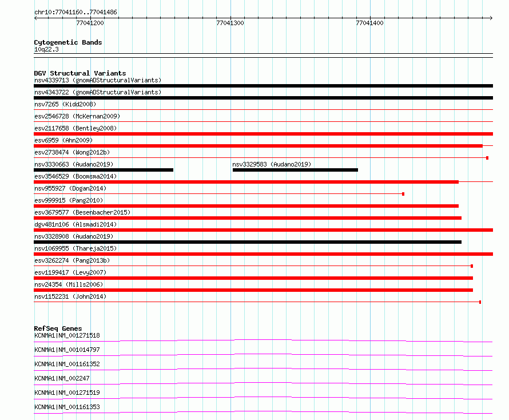
Task: Open variant label nsv955927 (Dogan2014)
Action: click(70, 188)
